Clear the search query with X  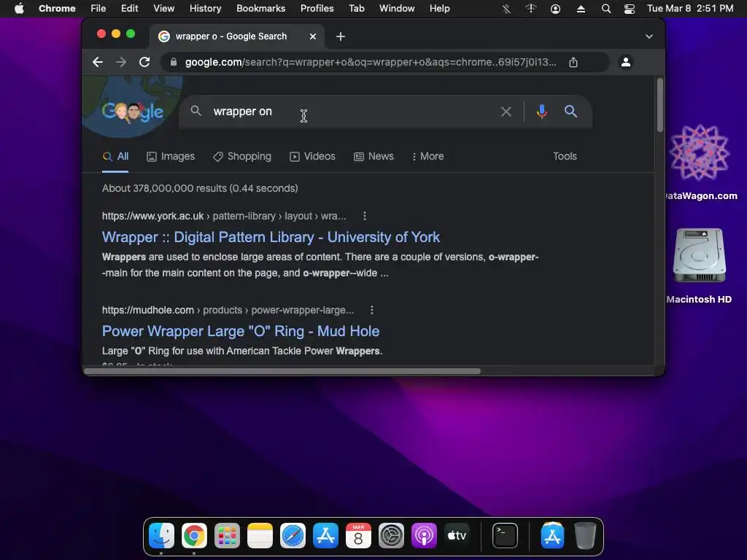pyautogui.click(x=506, y=112)
